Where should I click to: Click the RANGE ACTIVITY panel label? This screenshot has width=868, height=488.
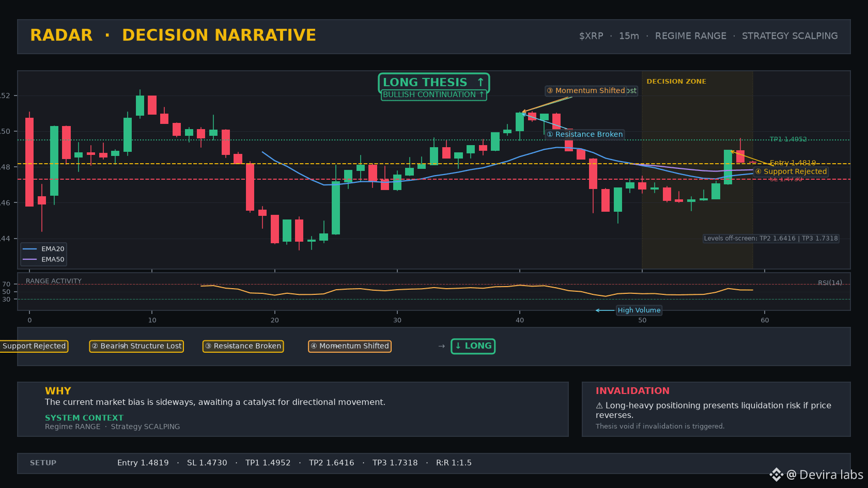coord(54,281)
